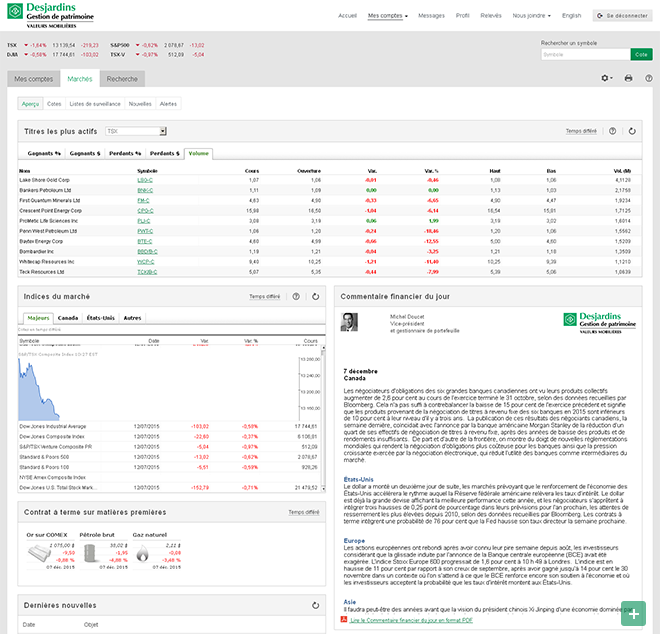Image resolution: width=660 pixels, height=634 pixels.
Task: Switch to the États-Unis indices tab
Action: pos(100,318)
